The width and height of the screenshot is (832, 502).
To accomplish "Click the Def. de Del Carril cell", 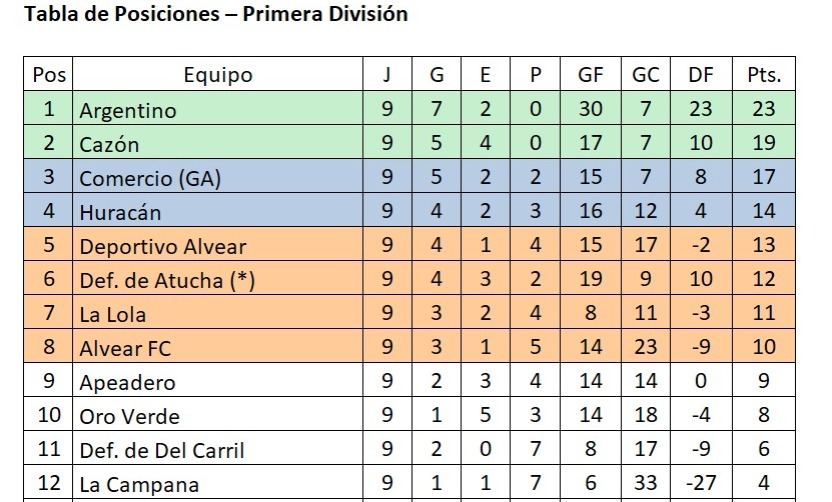I will coord(218,448).
